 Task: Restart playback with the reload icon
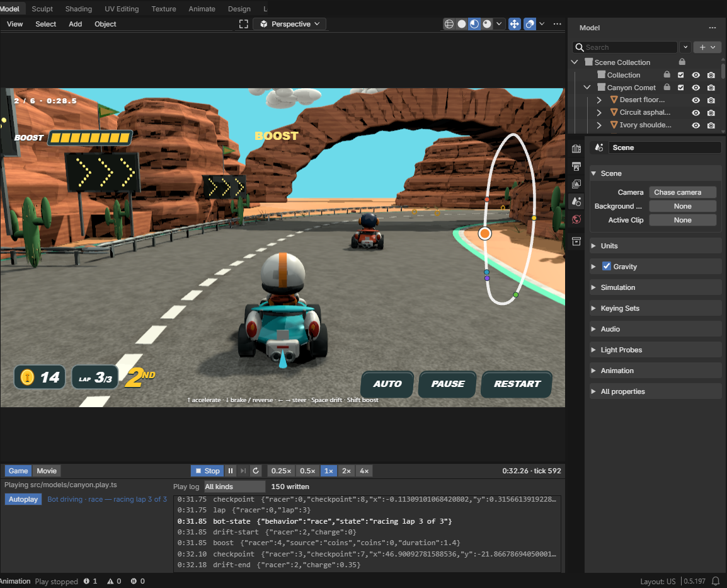tap(256, 471)
